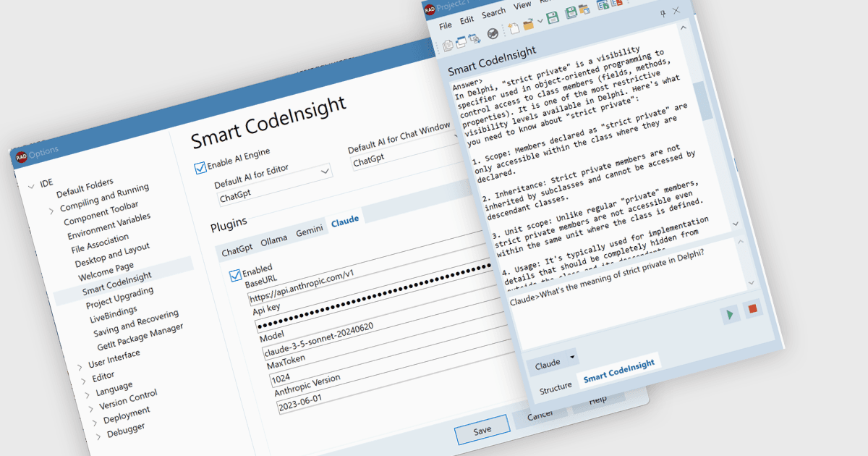Select Smart CodeInsight tree item
This screenshot has height=456, width=868.
coord(116,284)
